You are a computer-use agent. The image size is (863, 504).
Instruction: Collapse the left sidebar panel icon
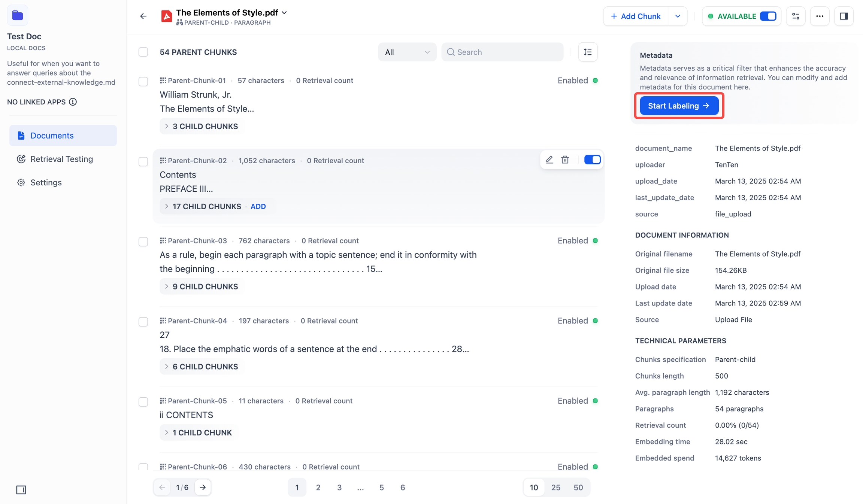pos(21,489)
